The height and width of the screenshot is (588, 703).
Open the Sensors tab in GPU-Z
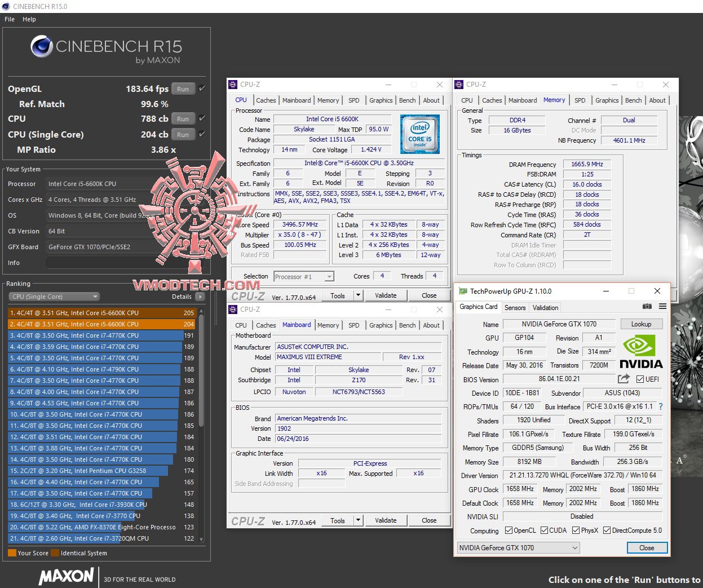coord(515,308)
